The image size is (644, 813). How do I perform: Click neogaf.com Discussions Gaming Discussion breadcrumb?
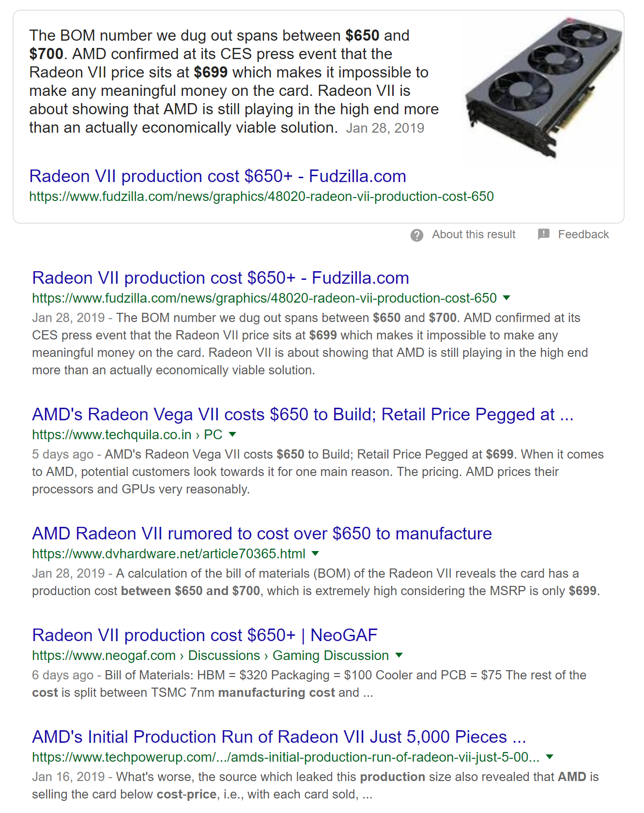click(211, 656)
